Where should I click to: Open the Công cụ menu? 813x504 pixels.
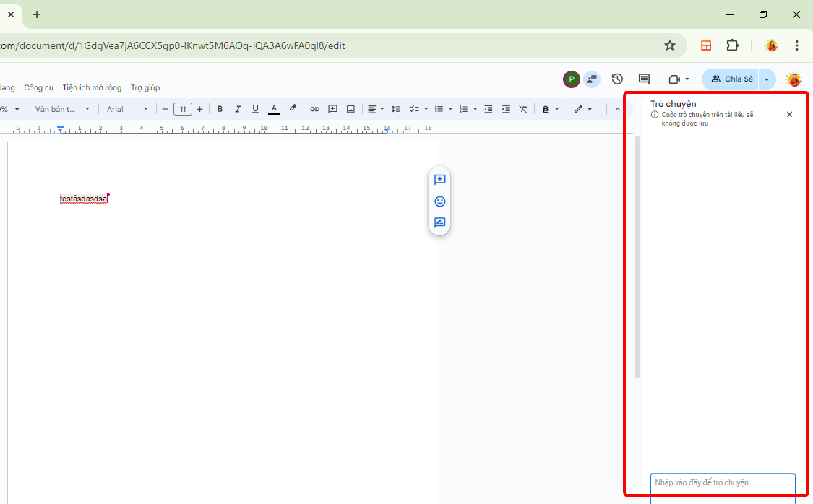tap(39, 87)
